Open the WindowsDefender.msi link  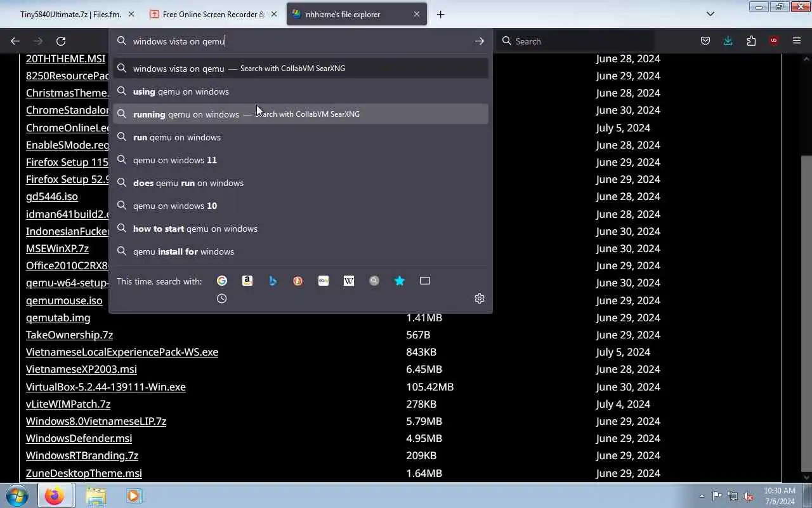tap(79, 438)
